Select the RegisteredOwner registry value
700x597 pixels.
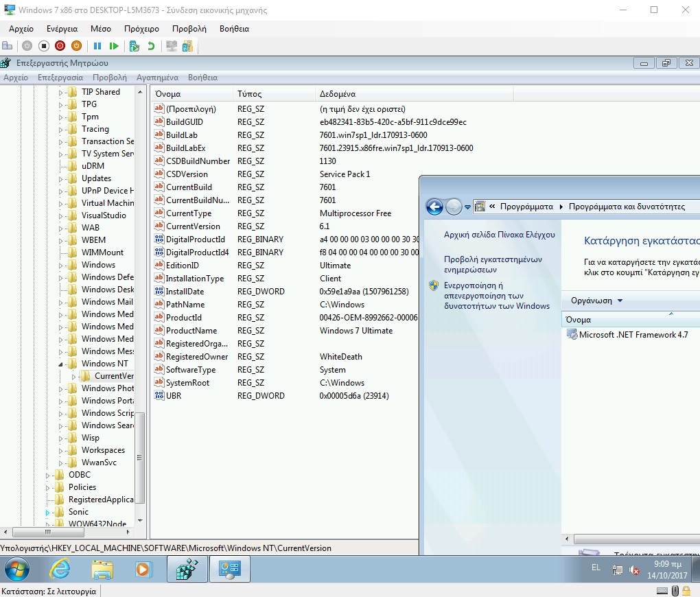click(197, 356)
